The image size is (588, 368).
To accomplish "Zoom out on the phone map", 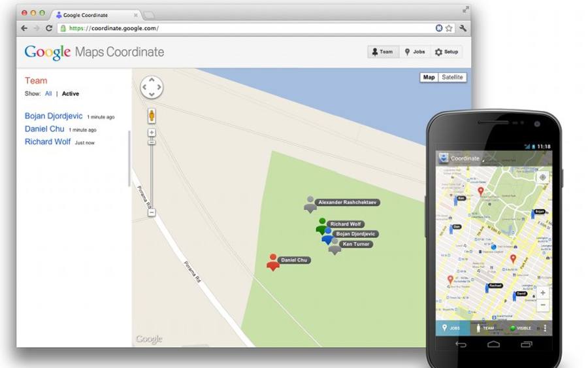I will (543, 305).
